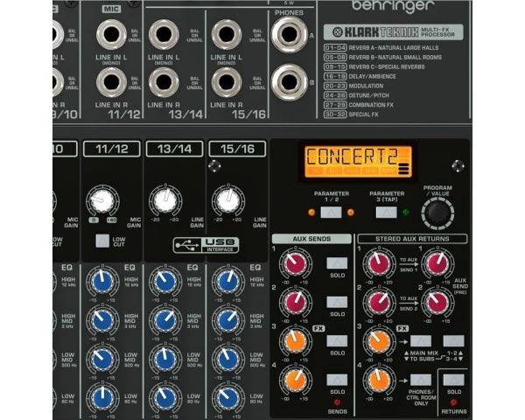Click the orange LED right of Parameter 1/2 button

[351, 213]
